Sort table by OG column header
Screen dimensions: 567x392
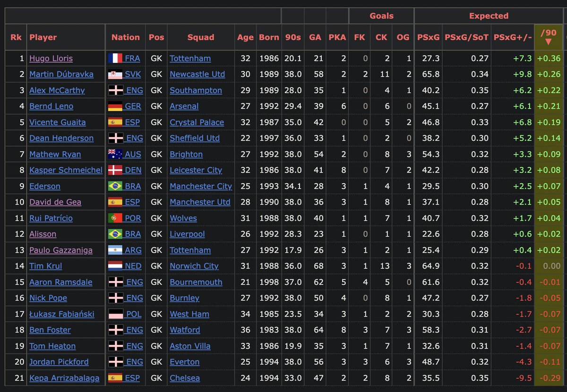403,37
